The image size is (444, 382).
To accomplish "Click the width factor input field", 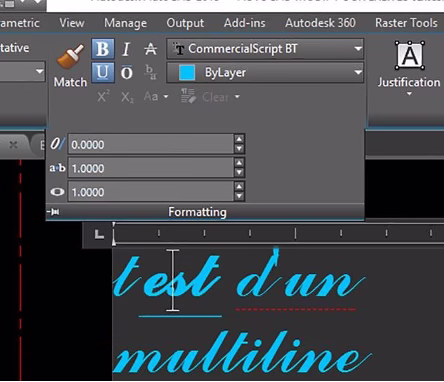I will 151,192.
